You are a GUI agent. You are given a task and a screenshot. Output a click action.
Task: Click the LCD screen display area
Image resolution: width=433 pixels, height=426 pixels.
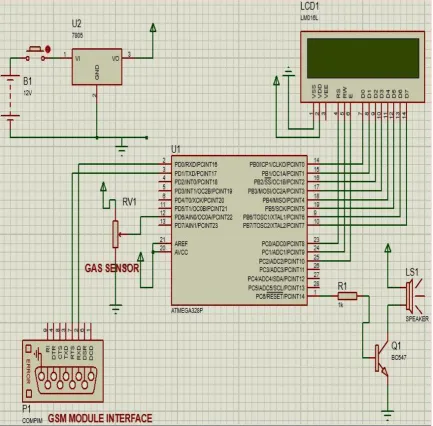363,58
